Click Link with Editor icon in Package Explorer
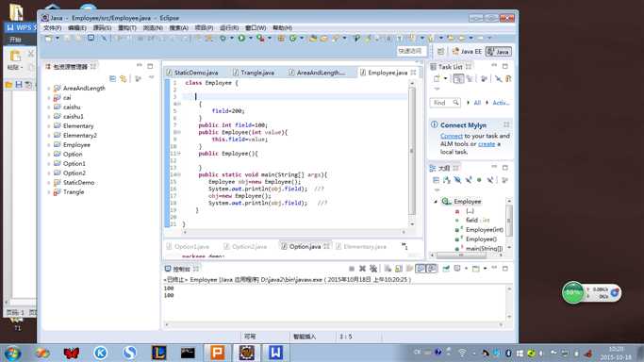The height and width of the screenshot is (362, 644). (124, 78)
